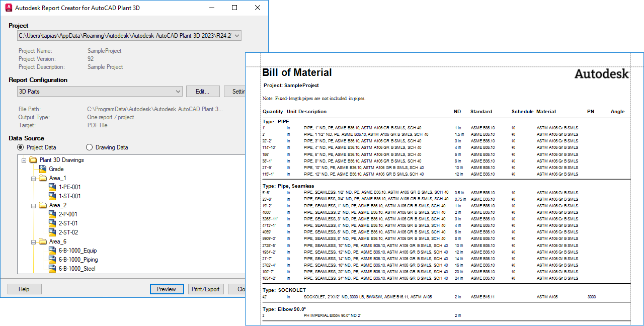Click the Help button
This screenshot has height=326, width=644.
[x=24, y=289]
